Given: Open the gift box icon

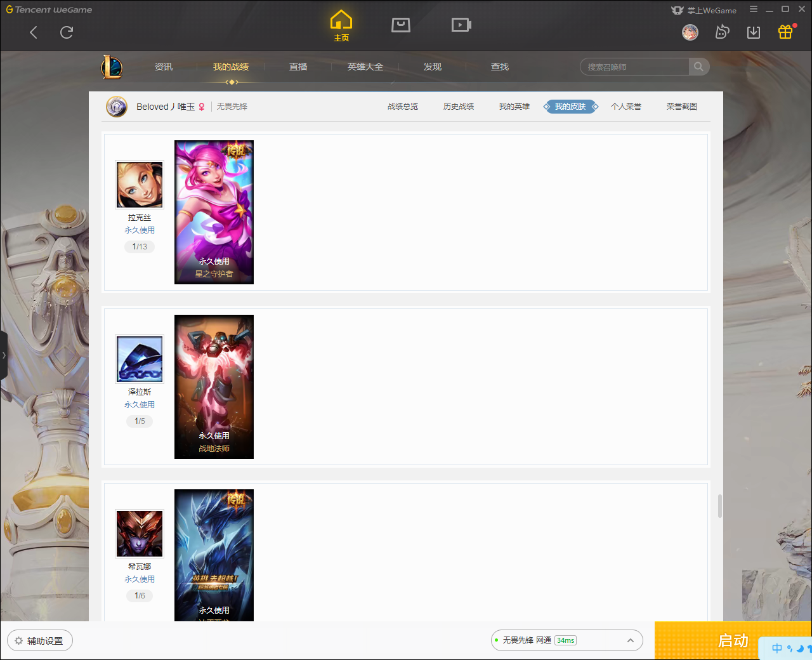Looking at the screenshot, I should tap(785, 32).
